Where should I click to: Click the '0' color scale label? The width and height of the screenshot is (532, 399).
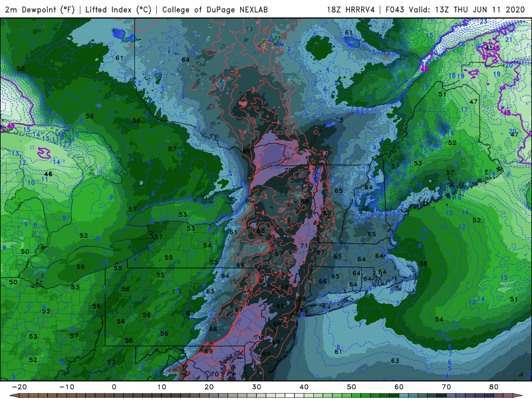[x=114, y=387]
